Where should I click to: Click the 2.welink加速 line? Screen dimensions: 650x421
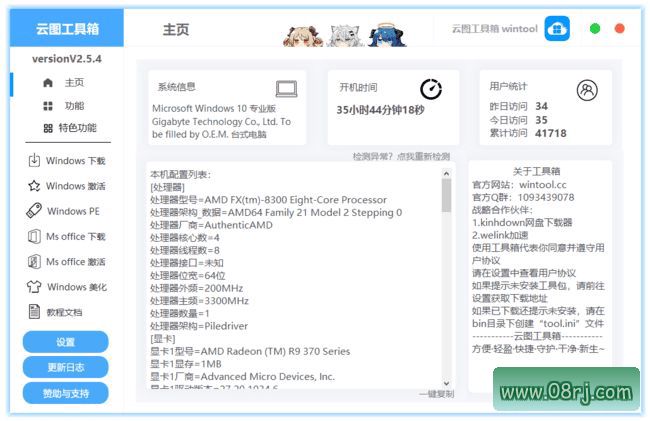coord(500,235)
